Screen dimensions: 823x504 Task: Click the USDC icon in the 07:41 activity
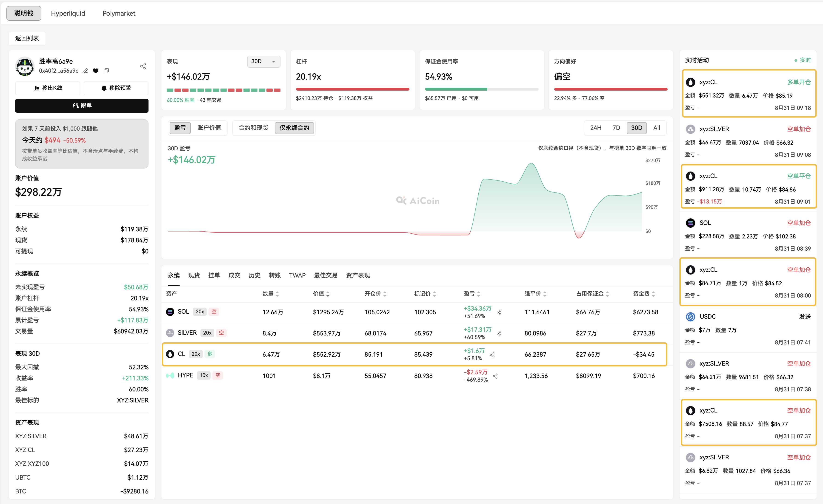(x=690, y=317)
